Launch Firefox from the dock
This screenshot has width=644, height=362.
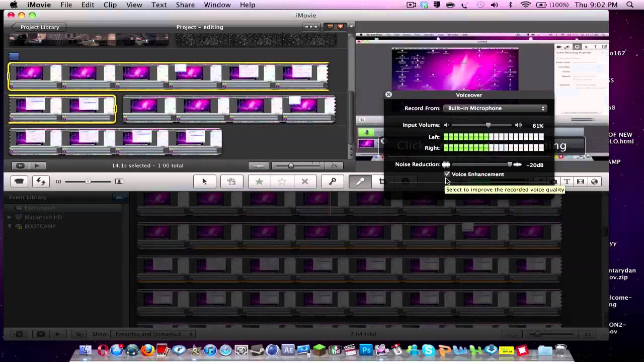148,350
